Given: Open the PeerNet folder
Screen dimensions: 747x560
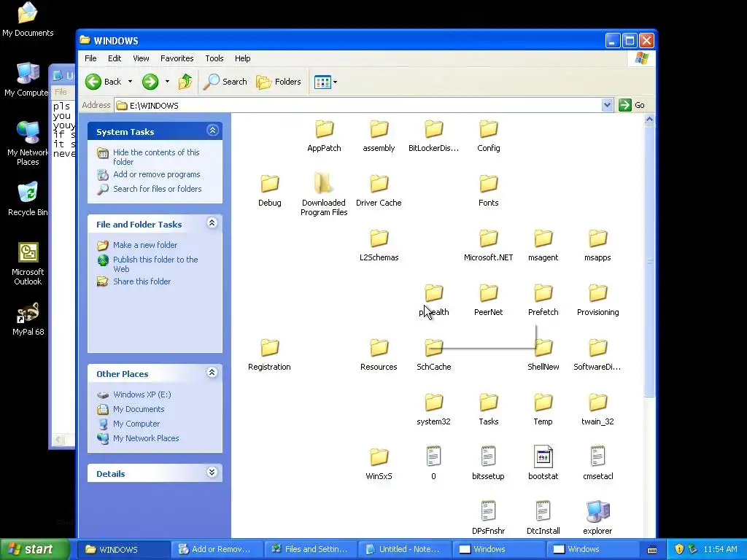Looking at the screenshot, I should 488,300.
